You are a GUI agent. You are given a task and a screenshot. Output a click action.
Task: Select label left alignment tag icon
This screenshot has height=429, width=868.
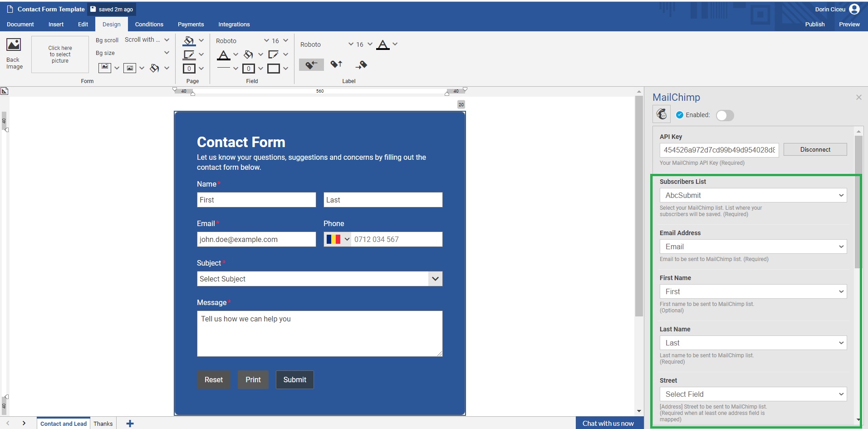[x=311, y=65]
